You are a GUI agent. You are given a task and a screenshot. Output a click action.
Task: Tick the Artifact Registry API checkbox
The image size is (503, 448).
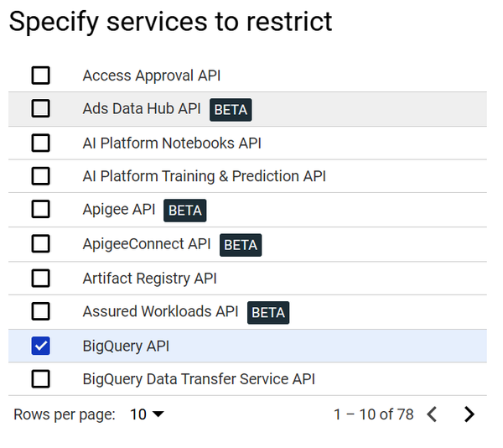[41, 279]
